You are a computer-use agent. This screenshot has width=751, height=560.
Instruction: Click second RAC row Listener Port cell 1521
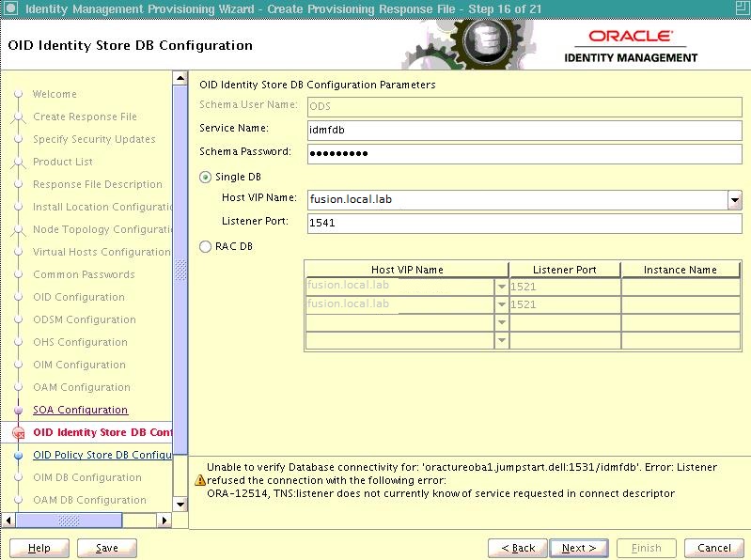(x=565, y=304)
